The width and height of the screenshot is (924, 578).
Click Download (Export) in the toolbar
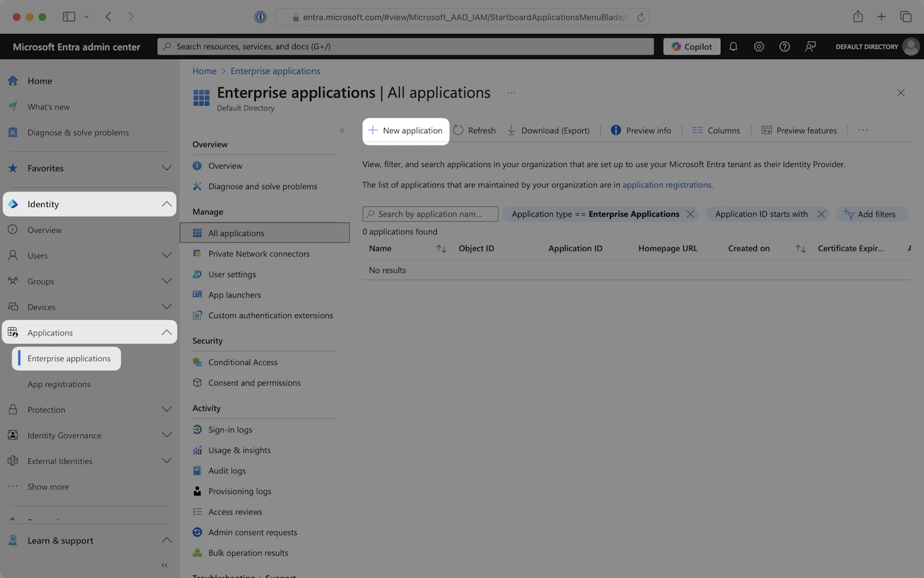pyautogui.click(x=548, y=131)
